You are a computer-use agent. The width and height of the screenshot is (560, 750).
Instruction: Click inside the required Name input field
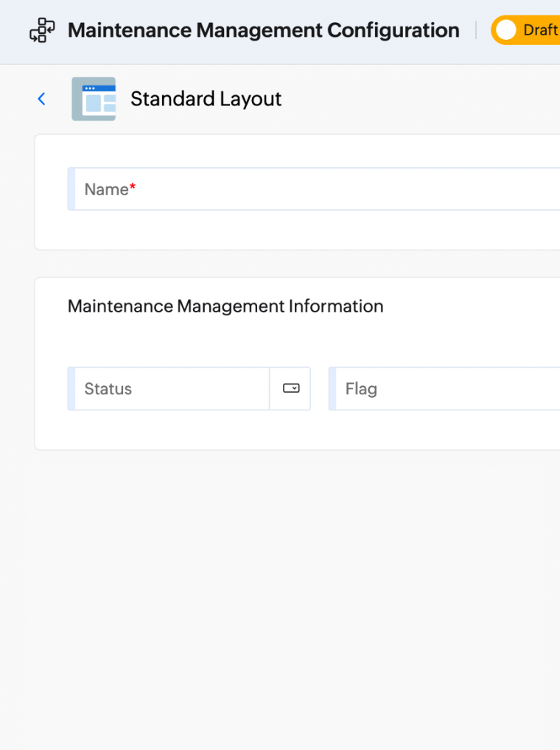(221, 189)
